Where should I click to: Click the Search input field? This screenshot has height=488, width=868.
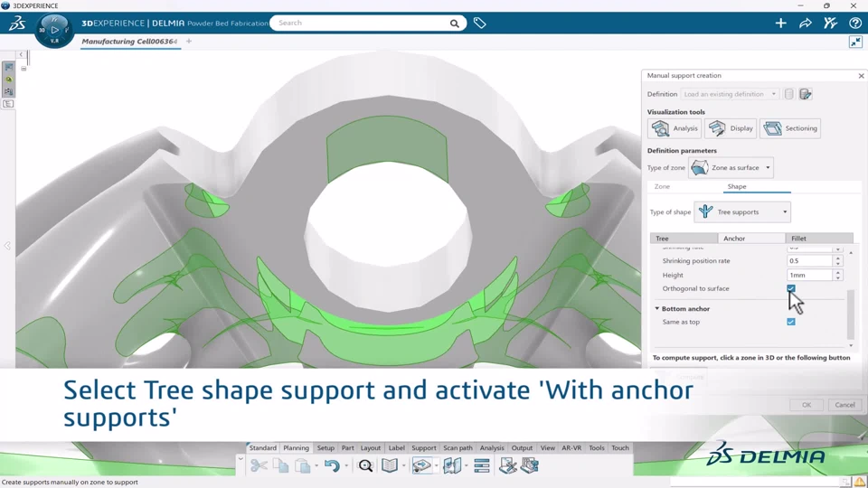tap(362, 23)
